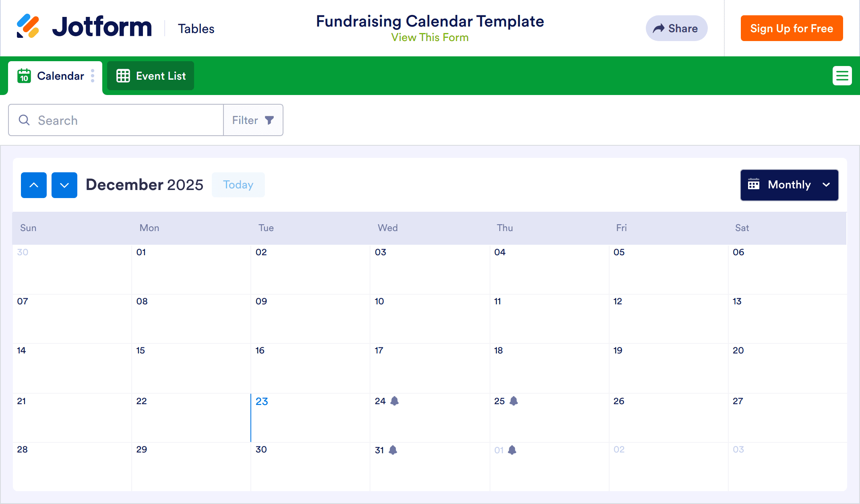The height and width of the screenshot is (504, 860).
Task: Click the three-dot options on Calendar tab
Action: [93, 76]
